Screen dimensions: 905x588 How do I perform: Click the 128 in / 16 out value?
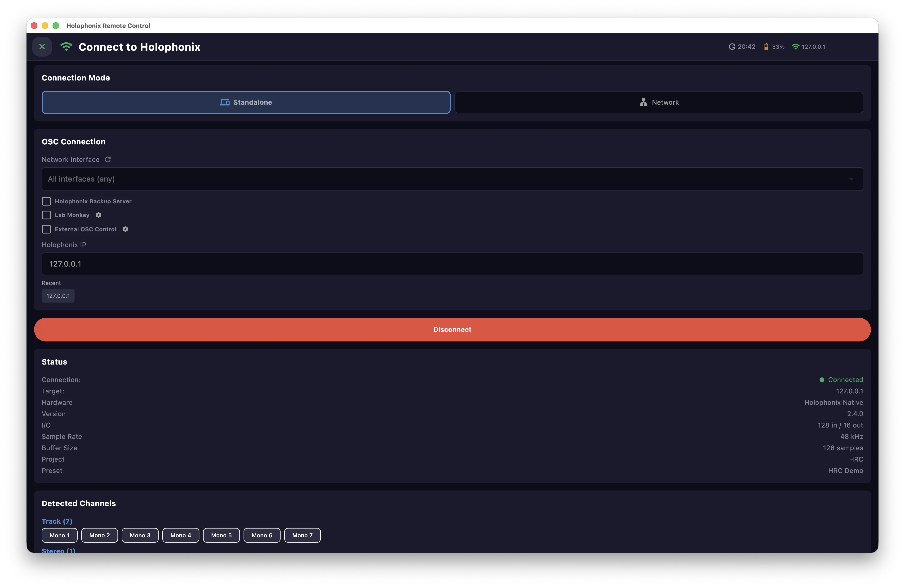tap(840, 425)
